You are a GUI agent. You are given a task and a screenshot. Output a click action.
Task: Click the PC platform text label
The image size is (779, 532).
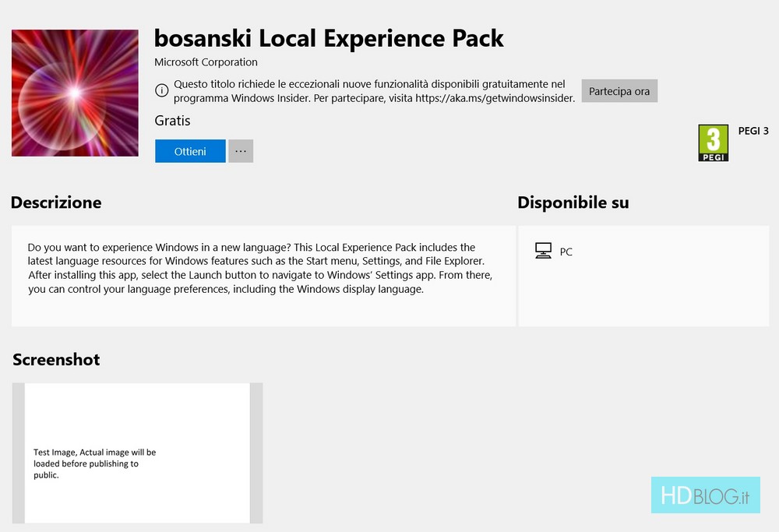[x=566, y=252]
